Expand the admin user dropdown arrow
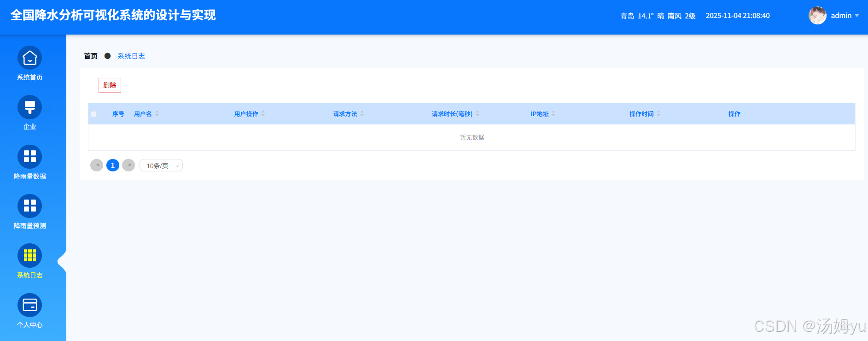 pos(857,16)
